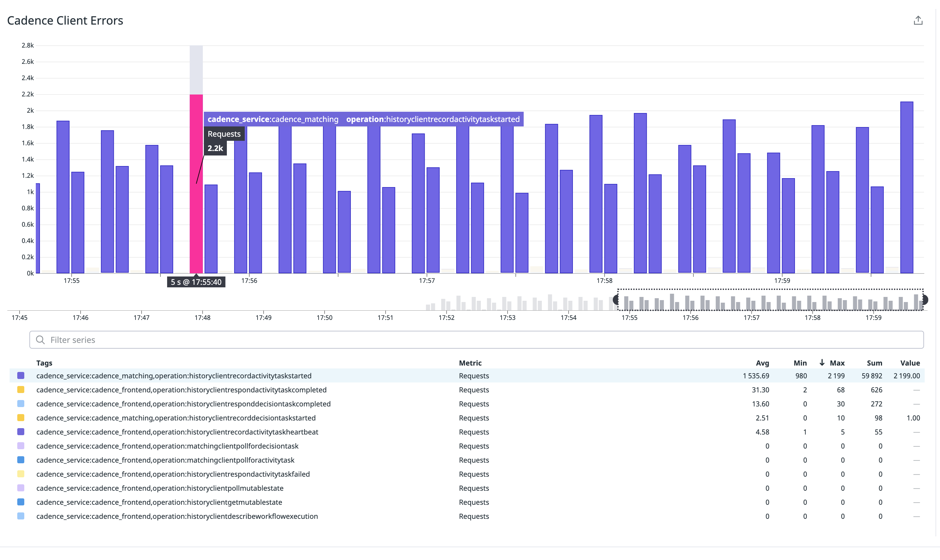Toggle swatch for matchingclientpollforactivitytask series
Viewport: 940px width, 560px height.
(21, 460)
